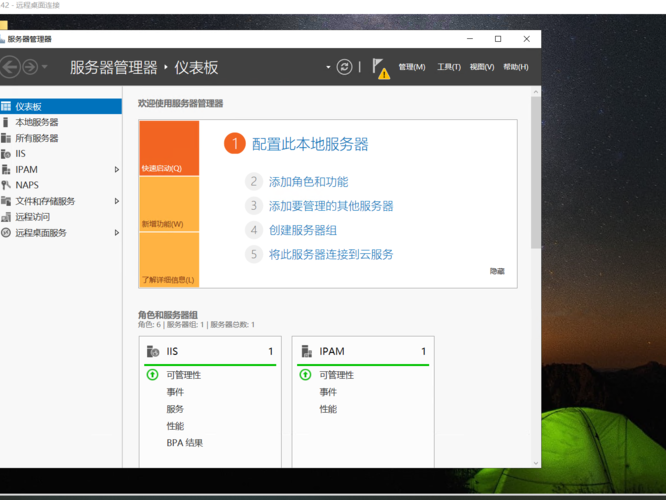Click the IPAM role tile header icon
Screen dimensions: 666x500
coord(306,351)
